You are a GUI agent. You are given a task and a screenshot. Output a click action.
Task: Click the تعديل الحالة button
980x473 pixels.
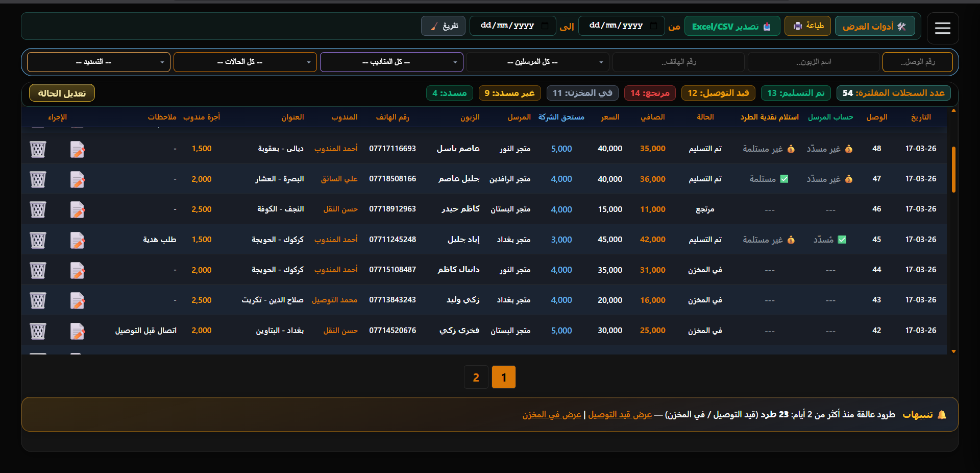pyautogui.click(x=62, y=93)
